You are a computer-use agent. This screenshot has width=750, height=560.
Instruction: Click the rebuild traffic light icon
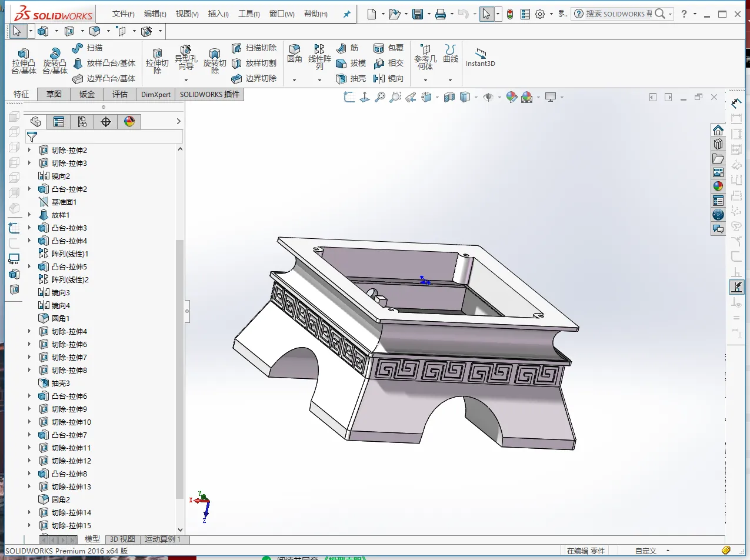pos(510,14)
